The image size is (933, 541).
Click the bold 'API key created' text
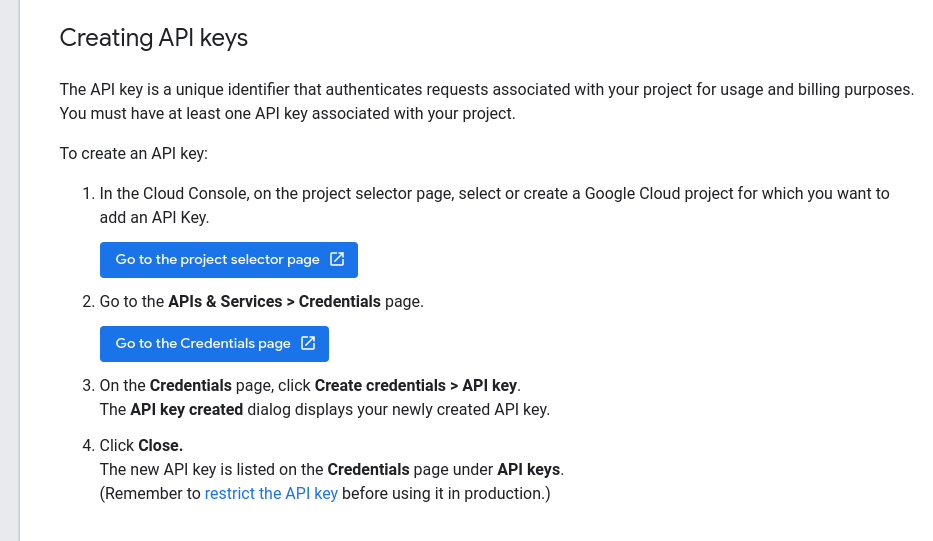tap(186, 409)
